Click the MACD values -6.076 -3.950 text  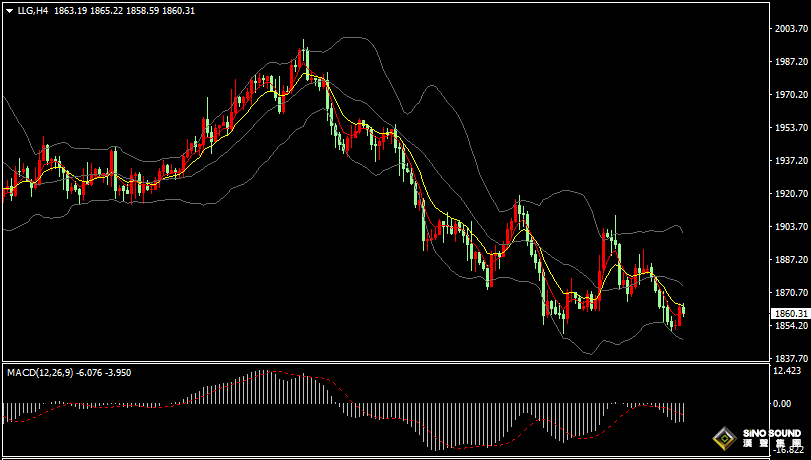click(103, 373)
